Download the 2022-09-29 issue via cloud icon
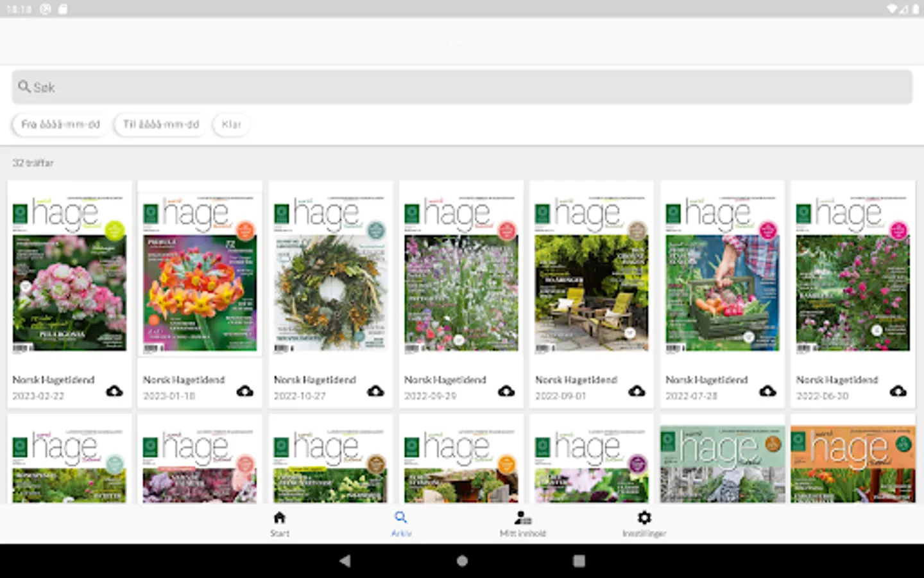The width and height of the screenshot is (924, 578). pos(506,390)
